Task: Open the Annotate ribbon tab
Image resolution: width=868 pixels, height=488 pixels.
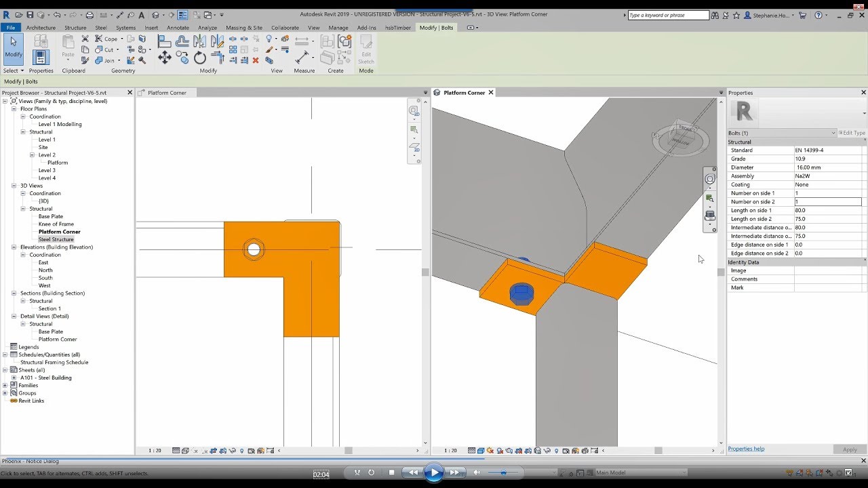Action: (x=178, y=28)
